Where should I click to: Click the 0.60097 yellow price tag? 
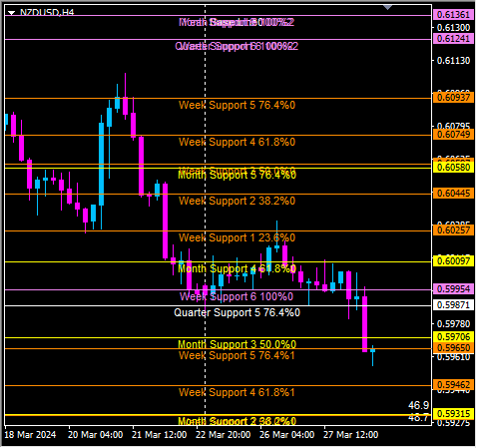coord(453,261)
